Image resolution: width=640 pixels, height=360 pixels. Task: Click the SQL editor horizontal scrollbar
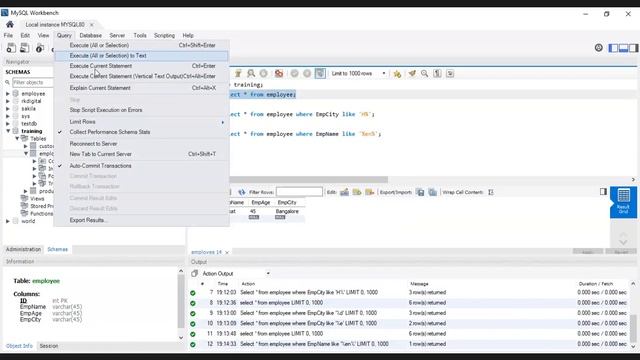tap(308, 180)
